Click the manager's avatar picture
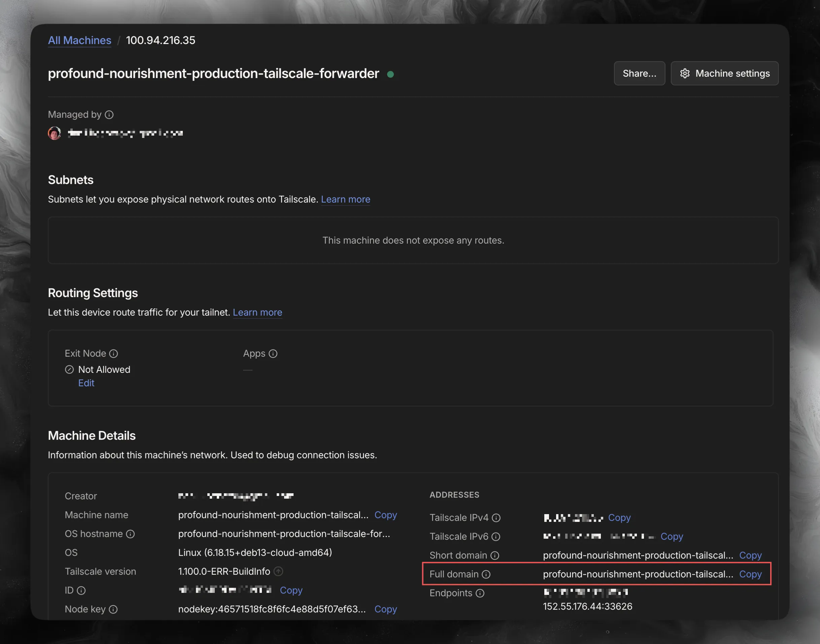This screenshot has height=644, width=820. point(54,133)
